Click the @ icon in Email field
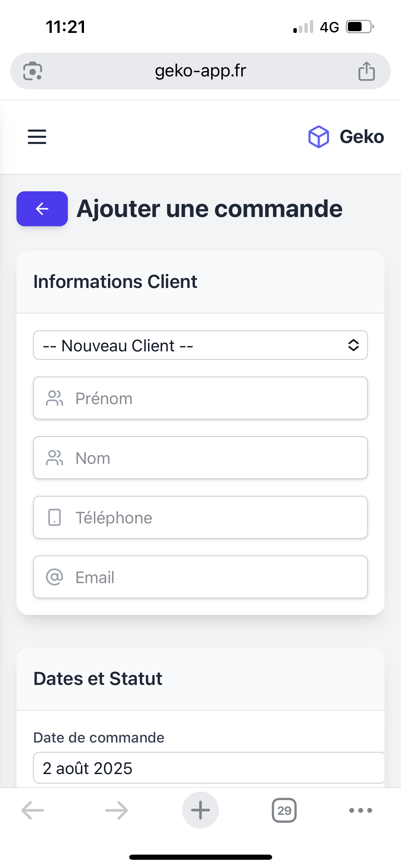Image resolution: width=401 pixels, height=868 pixels. [x=54, y=577]
